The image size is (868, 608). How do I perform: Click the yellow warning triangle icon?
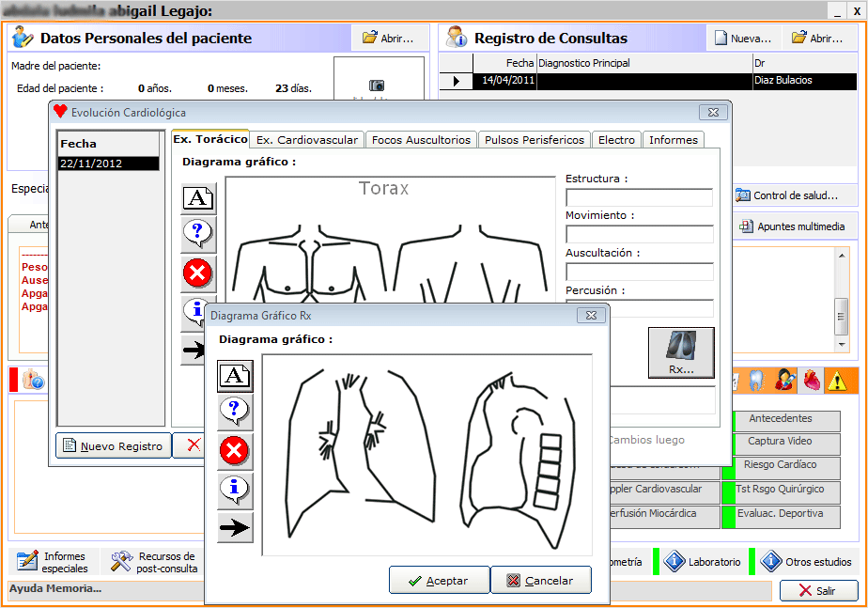click(836, 380)
